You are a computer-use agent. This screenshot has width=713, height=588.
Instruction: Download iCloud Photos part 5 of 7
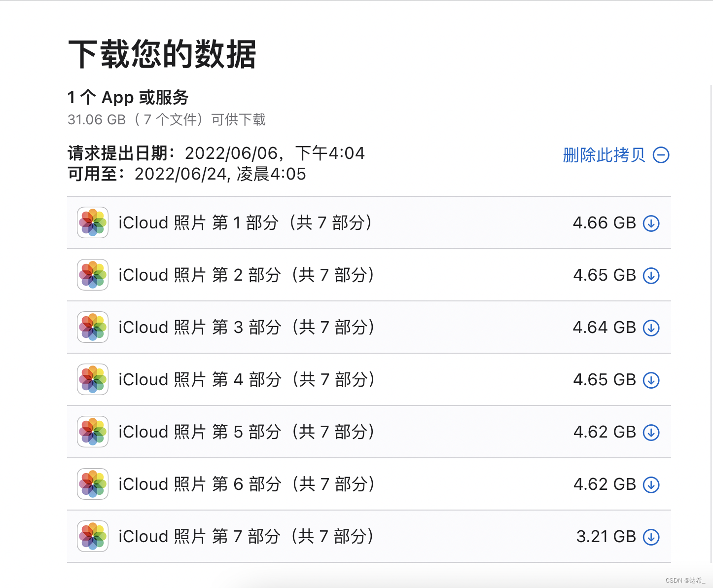[x=651, y=432]
